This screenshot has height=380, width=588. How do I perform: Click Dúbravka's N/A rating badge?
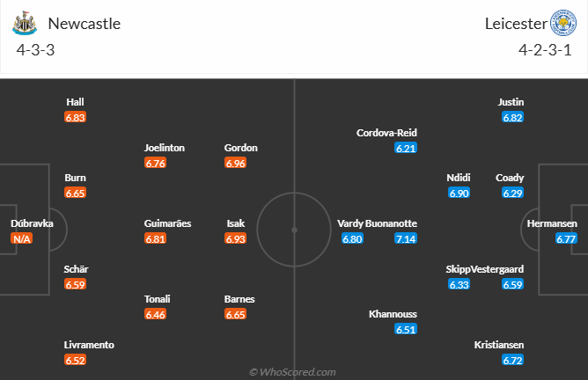coord(22,238)
